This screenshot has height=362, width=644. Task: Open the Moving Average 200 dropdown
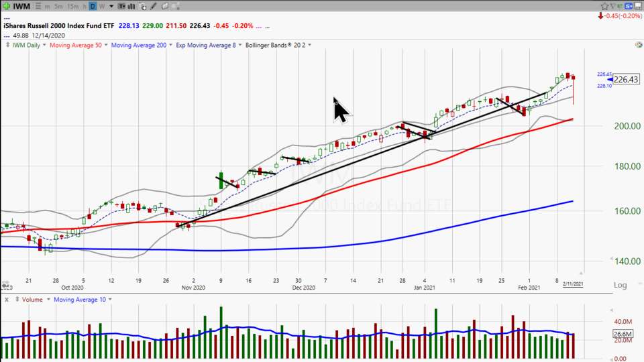tap(170, 45)
